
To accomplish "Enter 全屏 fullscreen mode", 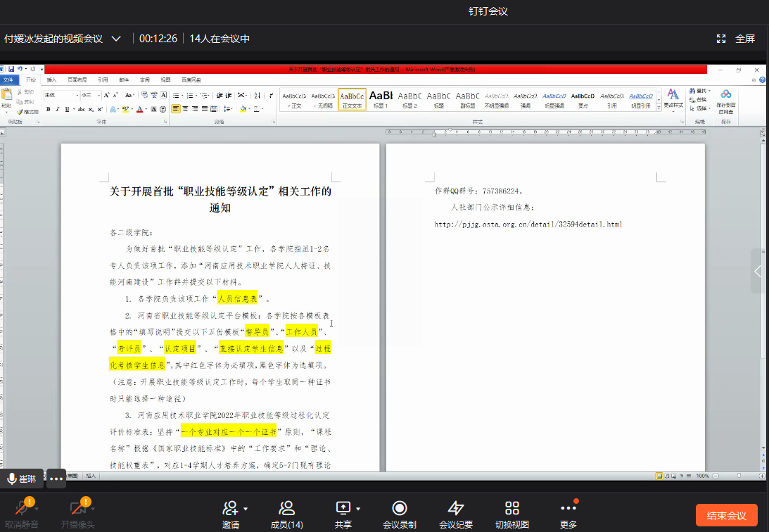I will pyautogui.click(x=737, y=39).
